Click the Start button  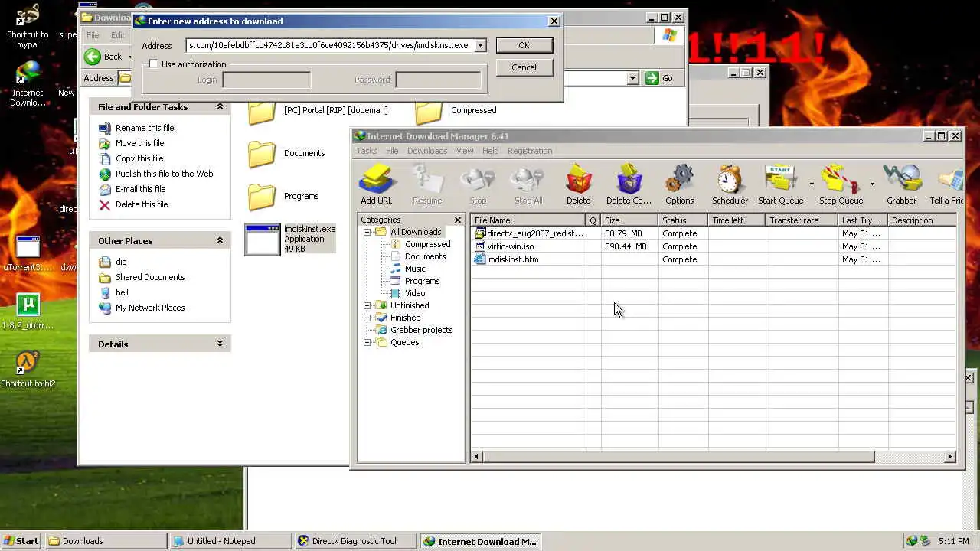click(x=21, y=541)
